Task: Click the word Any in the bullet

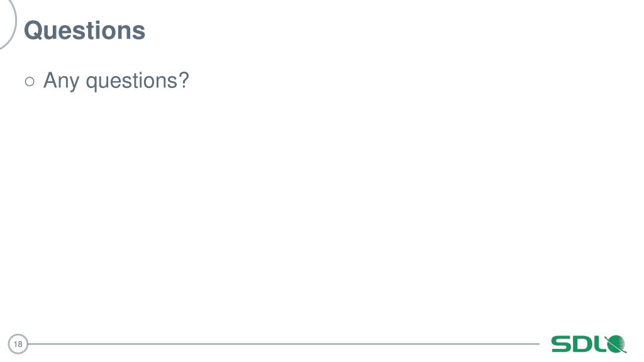Action: click(61, 81)
